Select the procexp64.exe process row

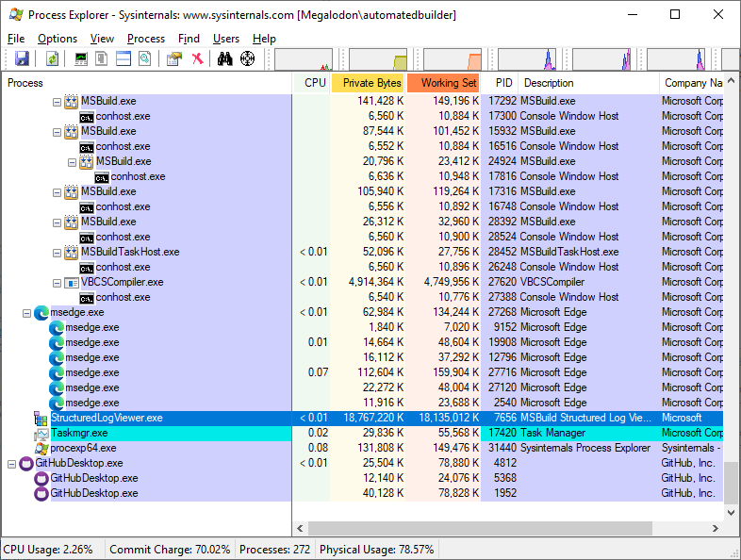tap(362, 448)
